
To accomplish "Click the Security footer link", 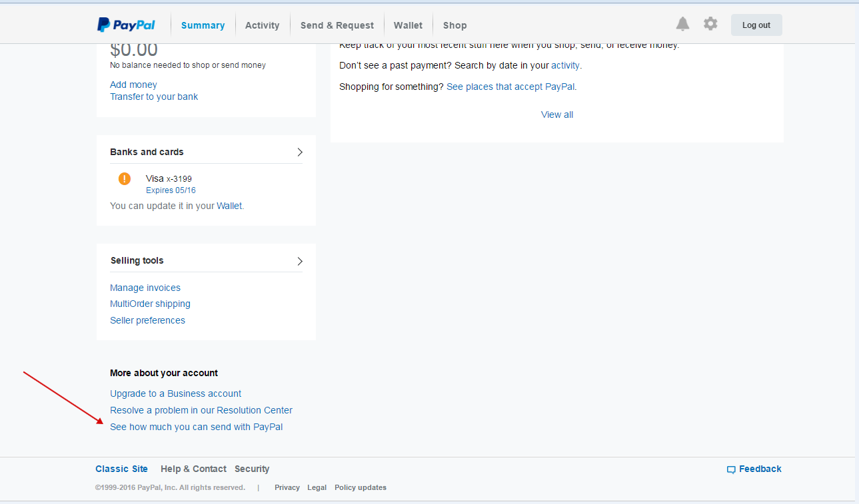I will point(252,469).
